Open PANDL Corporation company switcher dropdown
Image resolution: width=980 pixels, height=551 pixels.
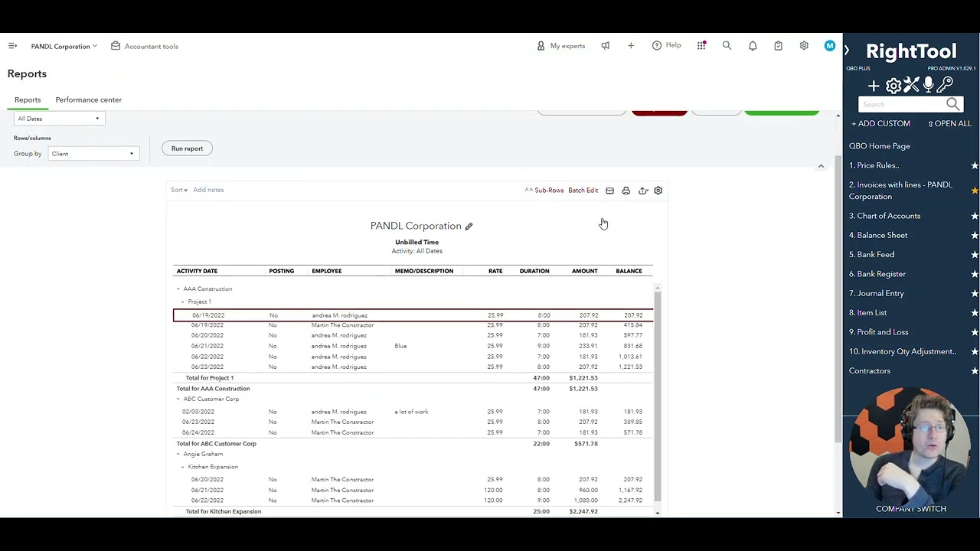point(64,47)
